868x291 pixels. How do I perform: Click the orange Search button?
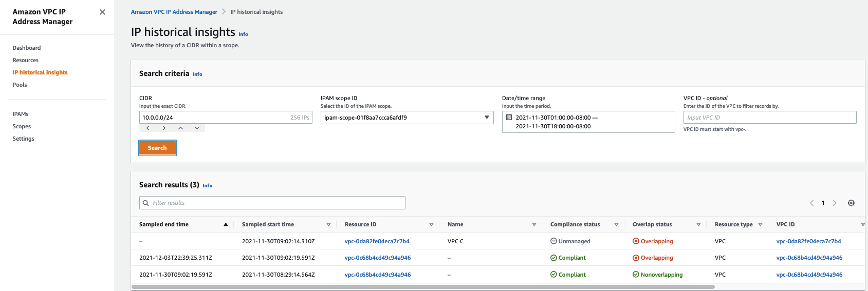(x=157, y=148)
